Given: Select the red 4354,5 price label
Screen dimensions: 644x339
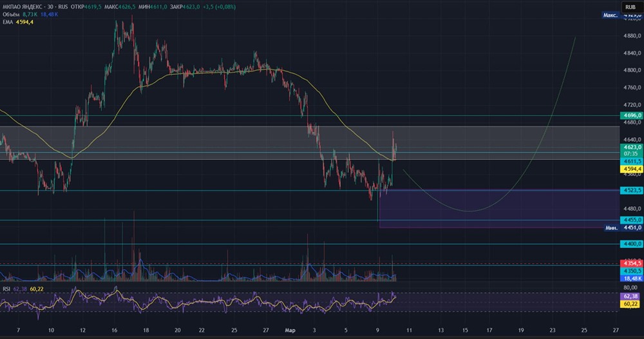Looking at the screenshot, I should [x=631, y=264].
